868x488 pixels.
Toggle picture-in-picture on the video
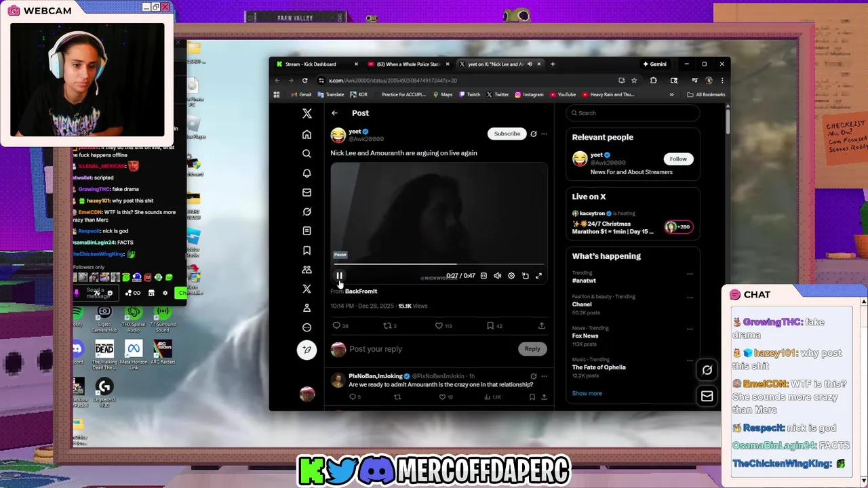click(526, 276)
